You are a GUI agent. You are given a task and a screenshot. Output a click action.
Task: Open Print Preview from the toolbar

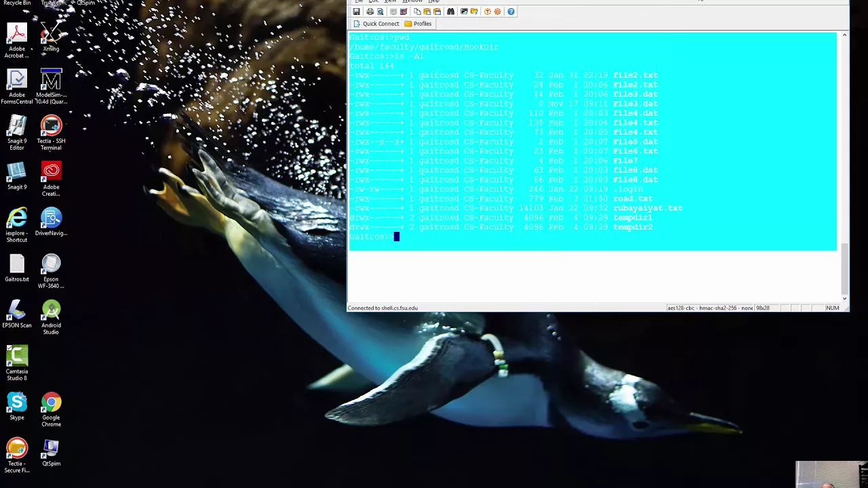(x=380, y=12)
